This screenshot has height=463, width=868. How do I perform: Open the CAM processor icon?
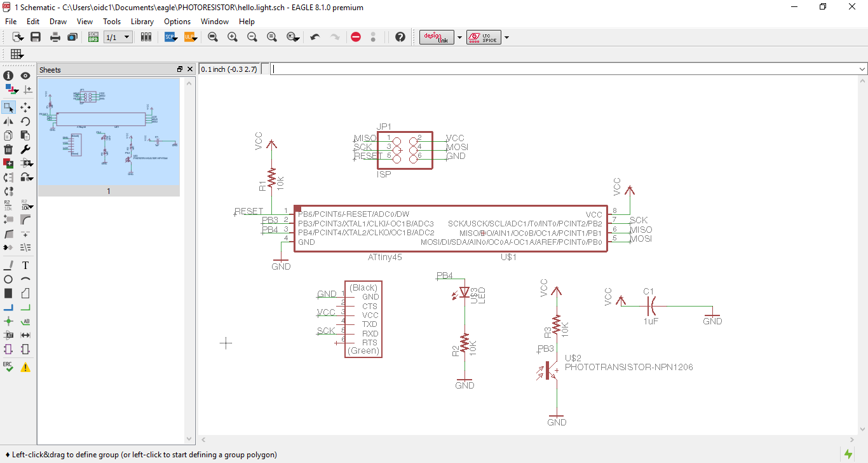(72, 38)
